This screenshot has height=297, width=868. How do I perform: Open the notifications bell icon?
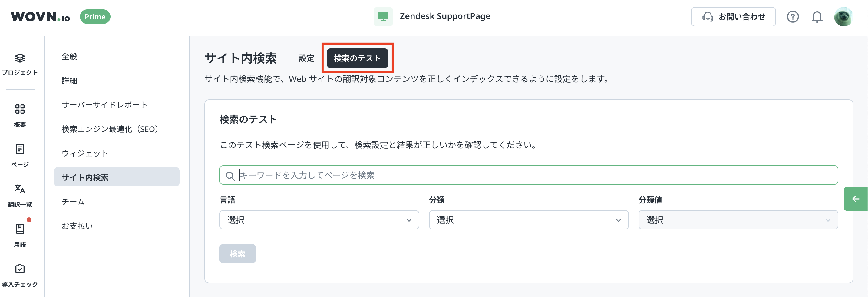817,17
